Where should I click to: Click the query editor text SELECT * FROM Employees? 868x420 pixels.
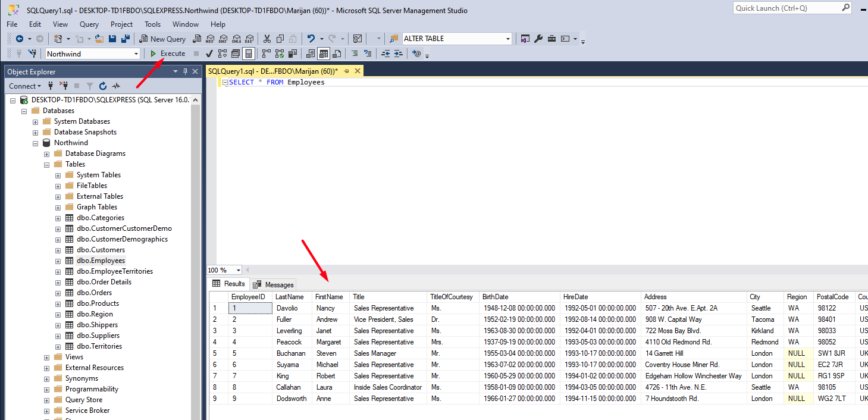point(277,82)
